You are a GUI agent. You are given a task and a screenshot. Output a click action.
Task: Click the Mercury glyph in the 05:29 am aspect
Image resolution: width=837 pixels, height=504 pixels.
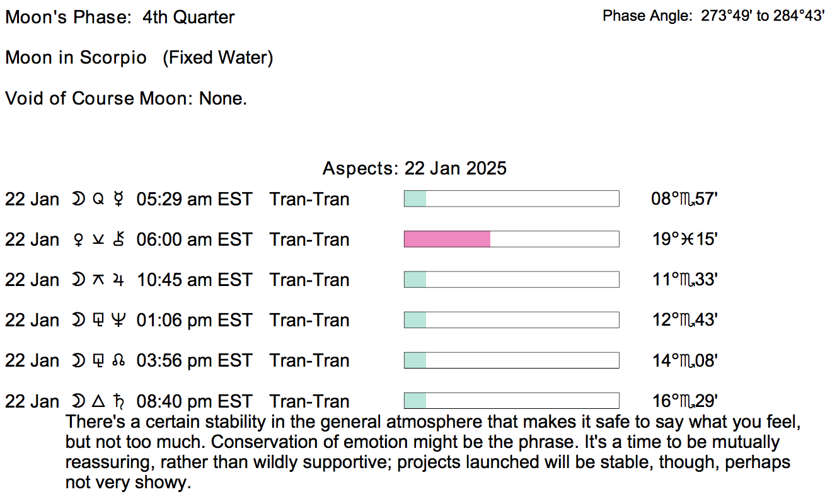coord(117,200)
